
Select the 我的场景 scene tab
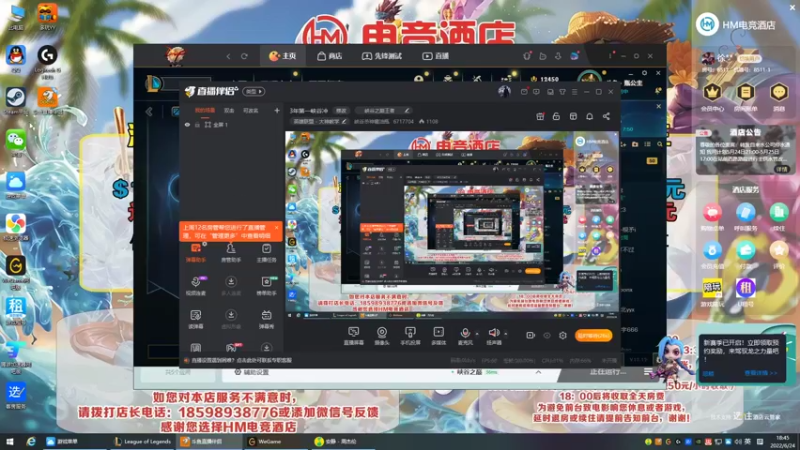click(x=205, y=110)
